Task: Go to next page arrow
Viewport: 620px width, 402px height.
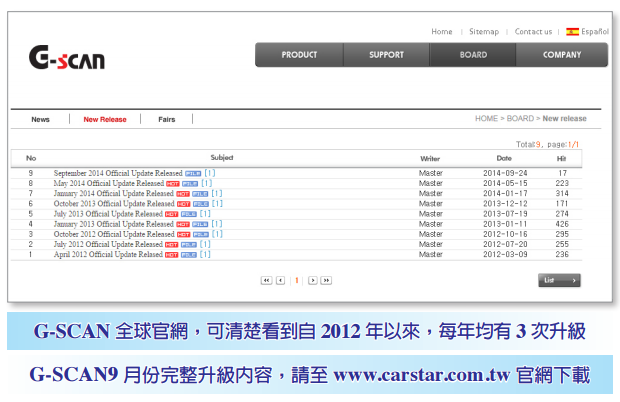Action: pyautogui.click(x=312, y=280)
